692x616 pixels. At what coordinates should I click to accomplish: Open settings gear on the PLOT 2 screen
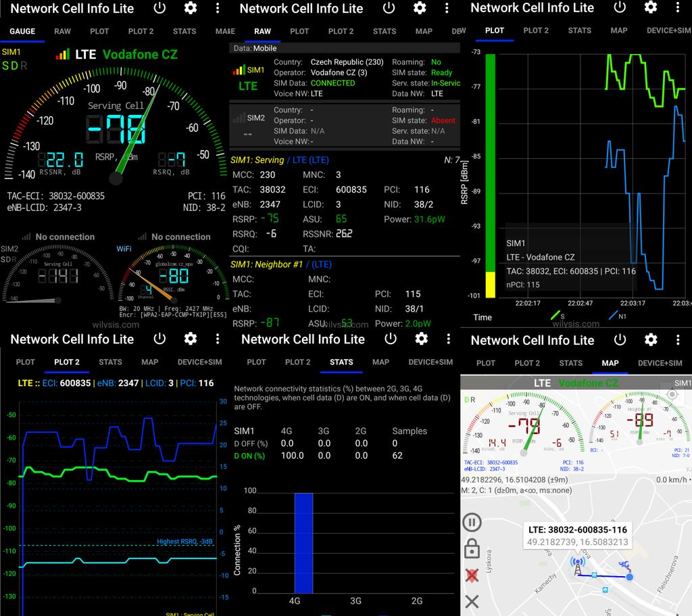click(190, 339)
